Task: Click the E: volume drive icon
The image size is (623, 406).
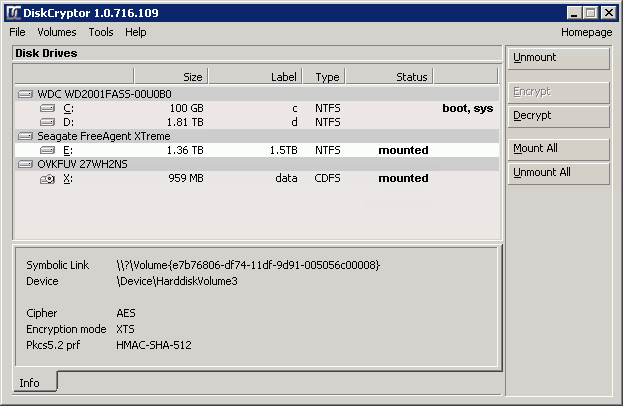Action: tap(47, 150)
